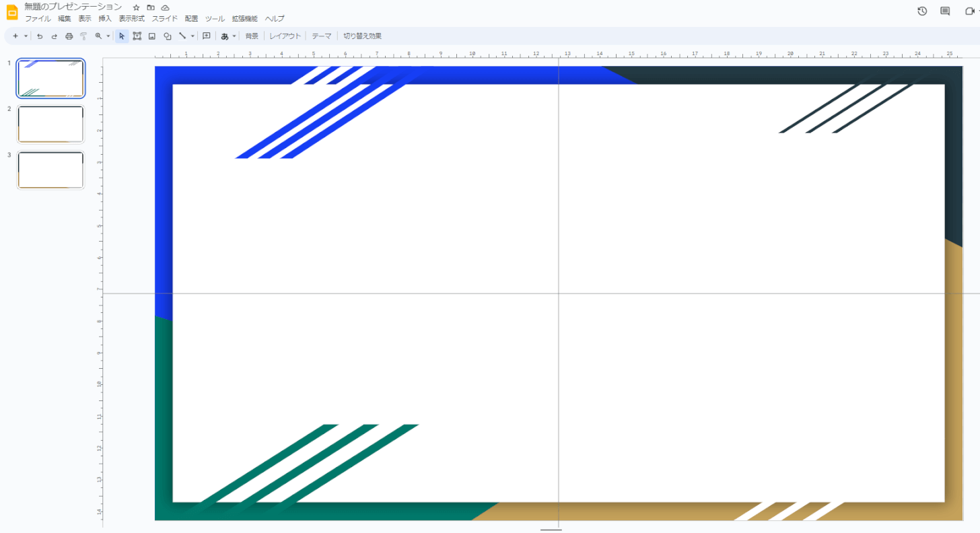
Task: Start a Meet video call
Action: coord(970,11)
